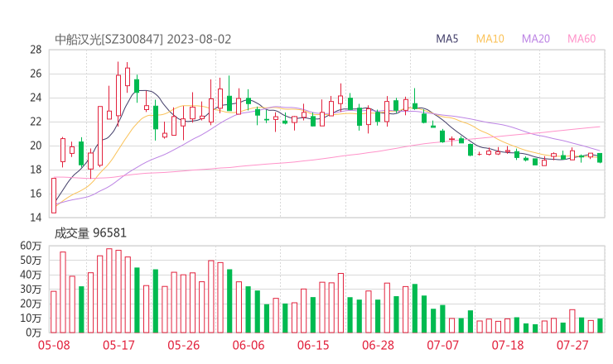Click the MA5 legend label

447,39
